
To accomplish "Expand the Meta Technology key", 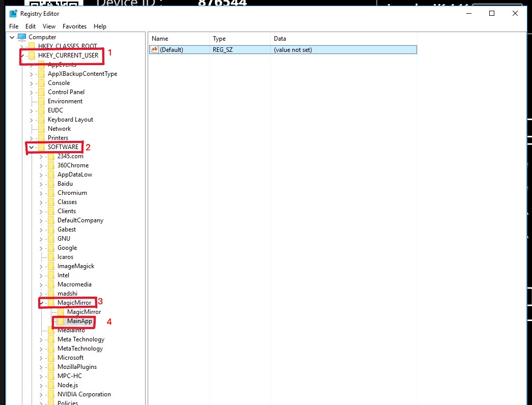I will 41,339.
